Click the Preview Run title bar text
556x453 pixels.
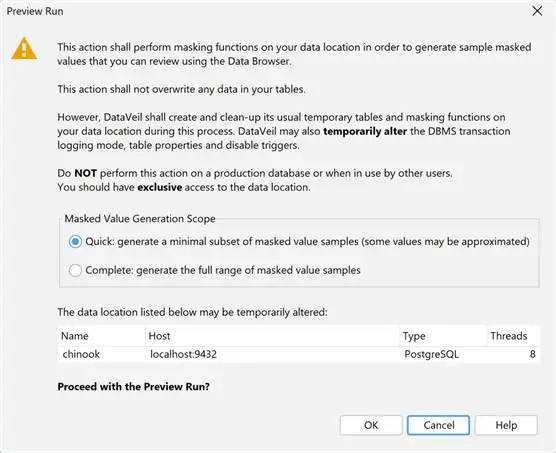point(35,11)
